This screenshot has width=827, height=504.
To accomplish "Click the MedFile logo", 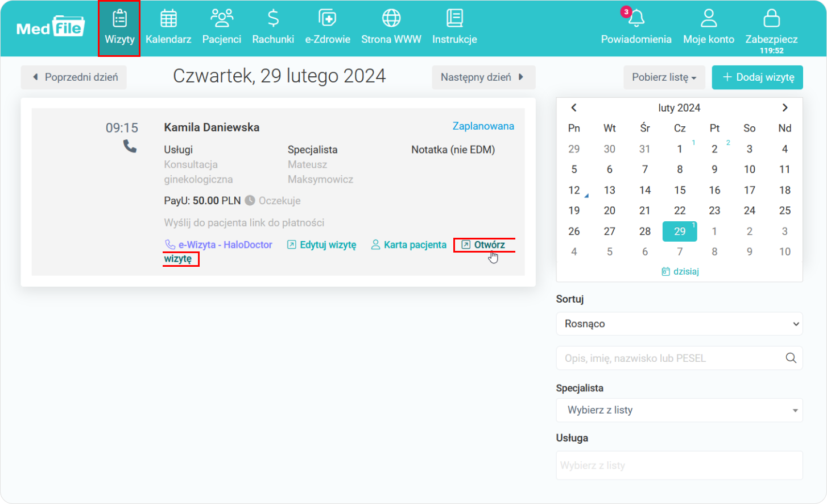I will point(51,27).
